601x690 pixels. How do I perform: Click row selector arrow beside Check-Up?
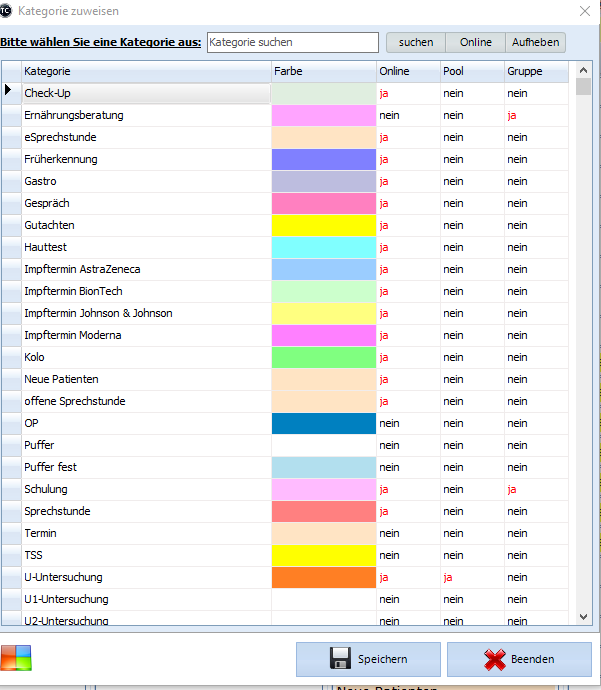(x=10, y=93)
